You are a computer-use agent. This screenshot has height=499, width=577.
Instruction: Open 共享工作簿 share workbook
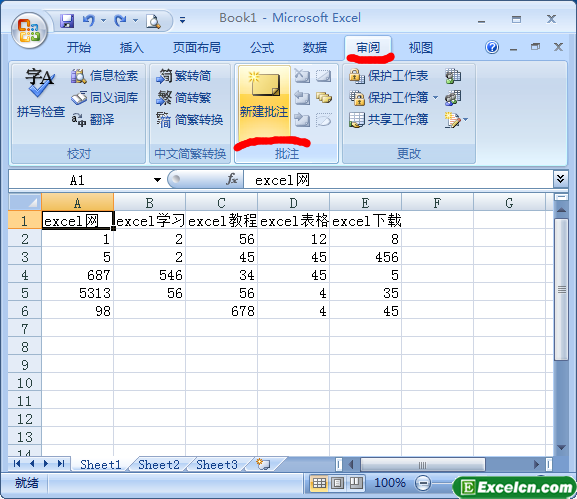[x=389, y=120]
